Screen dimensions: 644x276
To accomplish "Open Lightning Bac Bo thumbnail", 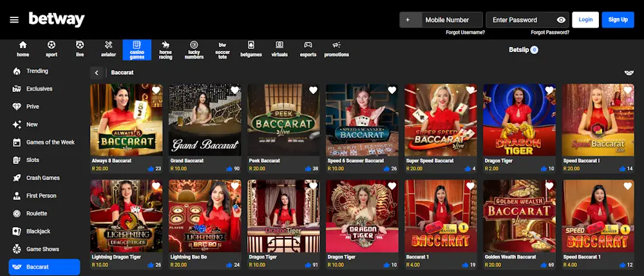I will (x=205, y=216).
